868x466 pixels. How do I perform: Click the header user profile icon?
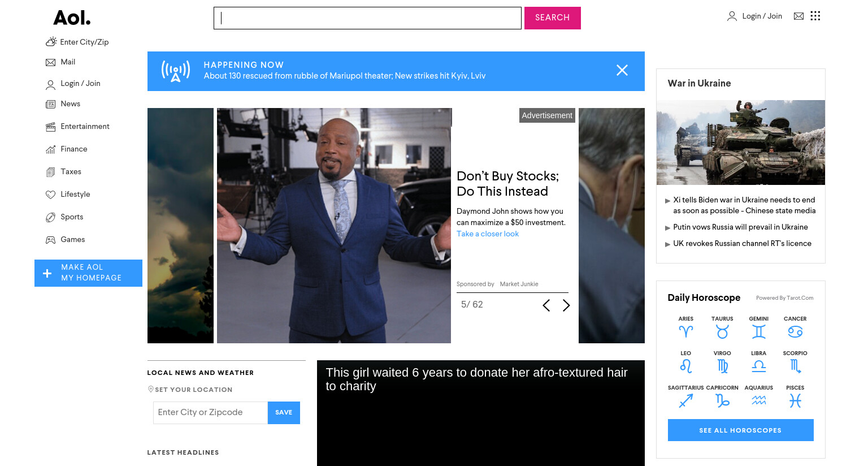[x=732, y=16]
